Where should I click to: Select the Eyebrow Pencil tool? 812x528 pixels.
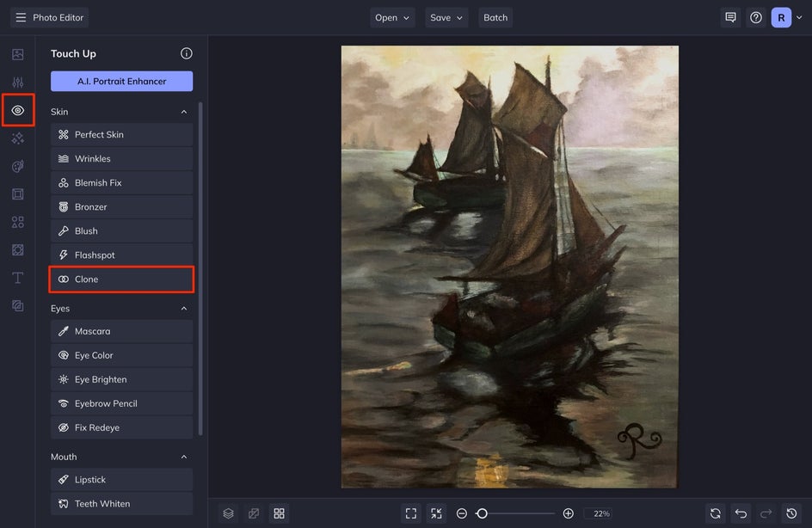point(121,404)
